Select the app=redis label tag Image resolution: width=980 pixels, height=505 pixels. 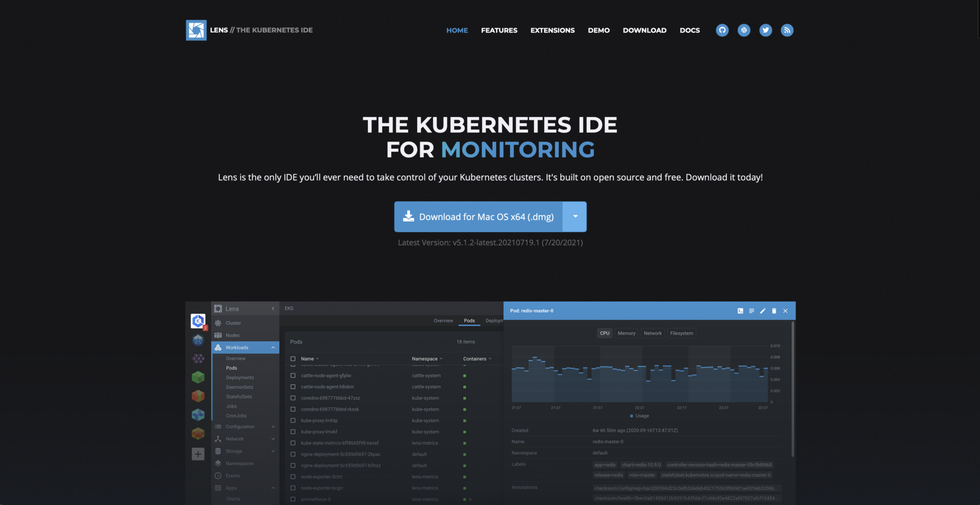click(x=604, y=464)
